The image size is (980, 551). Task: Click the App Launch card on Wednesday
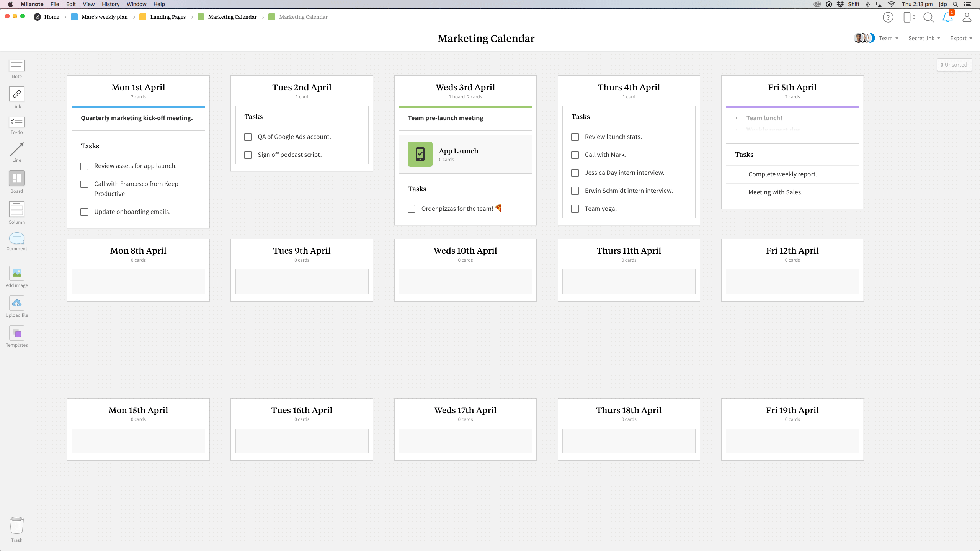point(465,154)
